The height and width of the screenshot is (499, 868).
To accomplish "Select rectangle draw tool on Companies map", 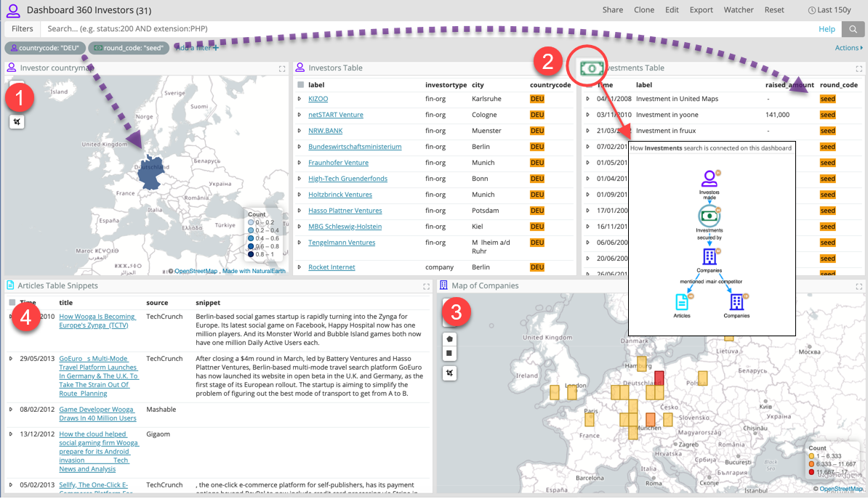I will click(x=449, y=353).
